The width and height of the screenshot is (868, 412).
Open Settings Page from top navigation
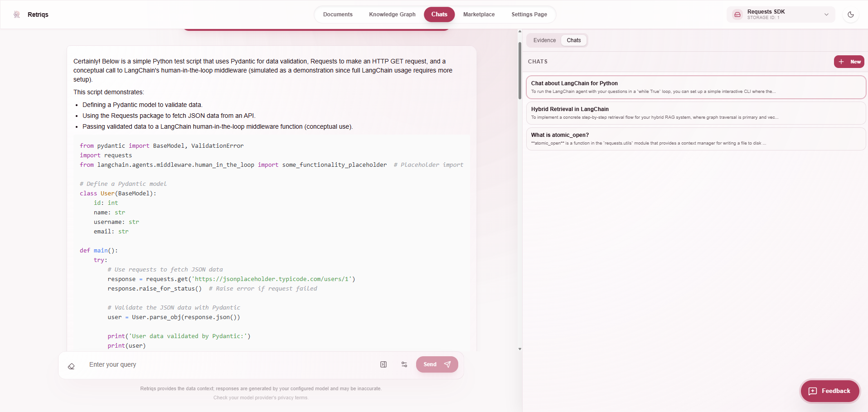[x=529, y=15]
